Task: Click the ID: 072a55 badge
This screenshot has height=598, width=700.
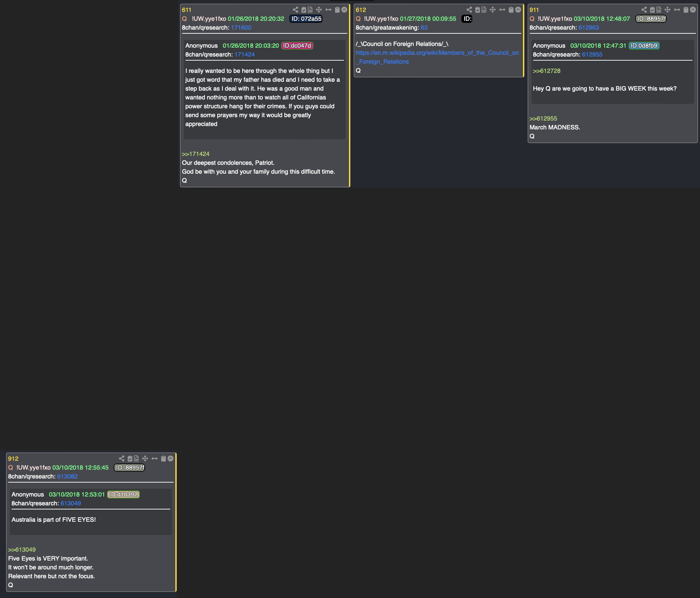Action: (x=306, y=19)
